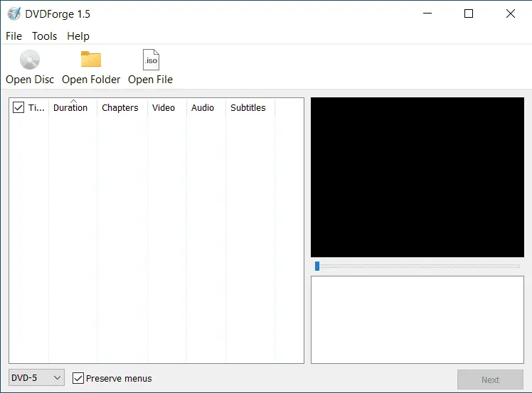The width and height of the screenshot is (532, 393).
Task: Click the Video column header
Action: [x=164, y=108]
